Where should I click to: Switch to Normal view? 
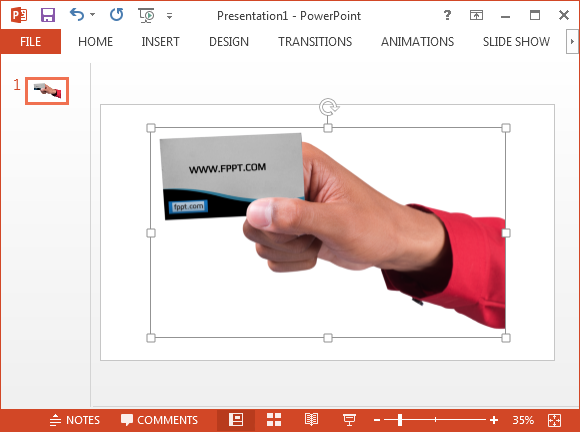pyautogui.click(x=236, y=420)
